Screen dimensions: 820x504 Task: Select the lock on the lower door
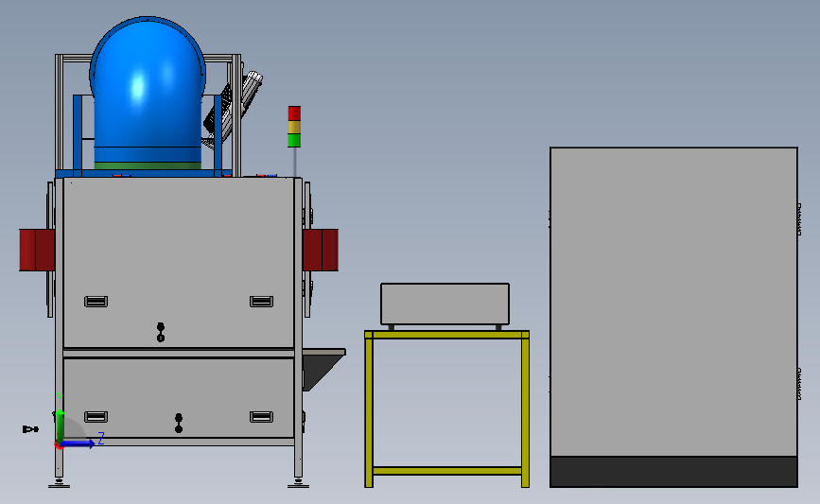(179, 423)
